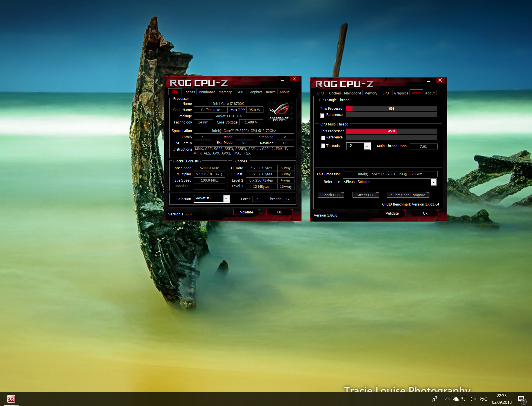Click the Republic of Gamers logo
The width and height of the screenshot is (532, 406).
(x=279, y=112)
